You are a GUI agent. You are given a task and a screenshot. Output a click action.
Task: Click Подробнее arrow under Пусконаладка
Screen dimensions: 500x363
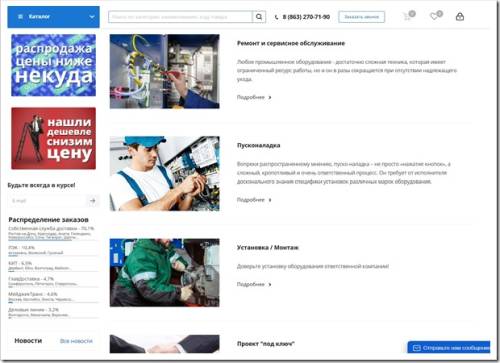tap(270, 200)
